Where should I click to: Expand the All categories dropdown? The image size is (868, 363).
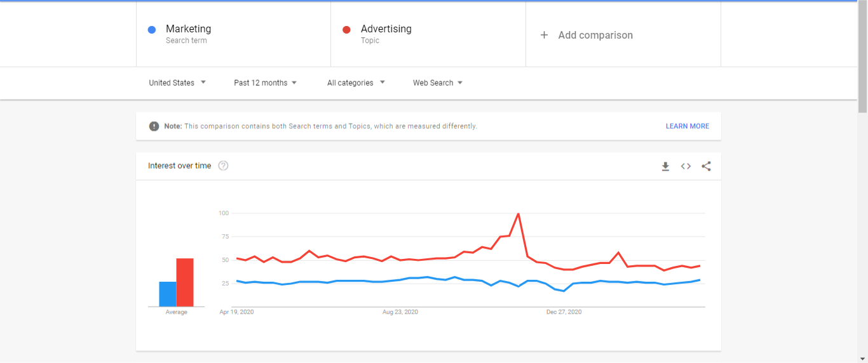coord(356,82)
